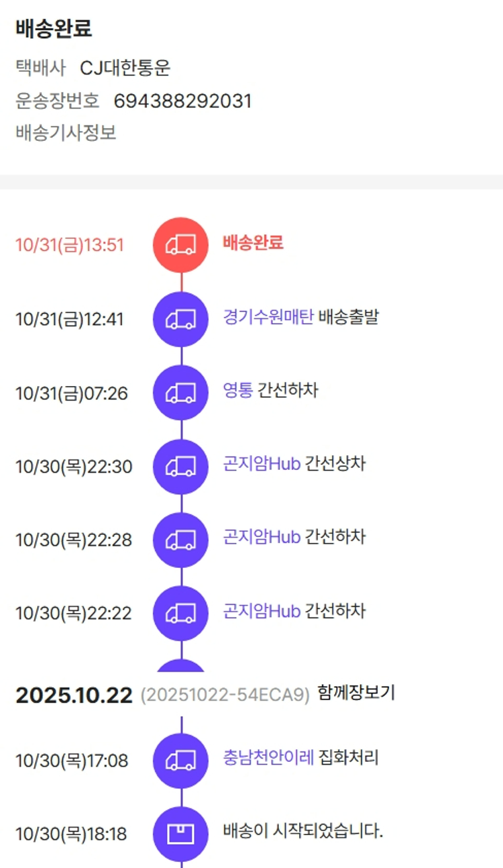Click the 함께장보기 label
The height and width of the screenshot is (868, 503).
356,693
